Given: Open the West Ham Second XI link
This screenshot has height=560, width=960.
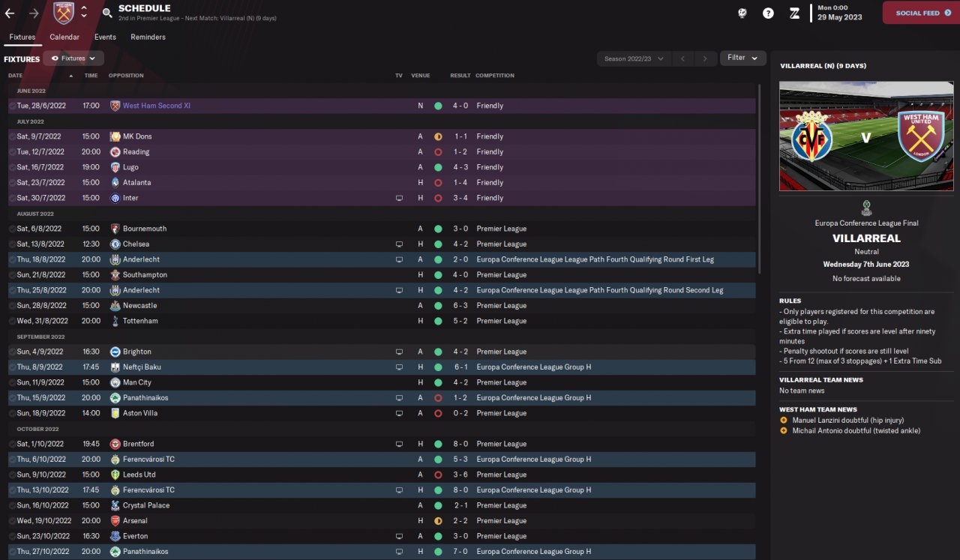Looking at the screenshot, I should (x=156, y=106).
